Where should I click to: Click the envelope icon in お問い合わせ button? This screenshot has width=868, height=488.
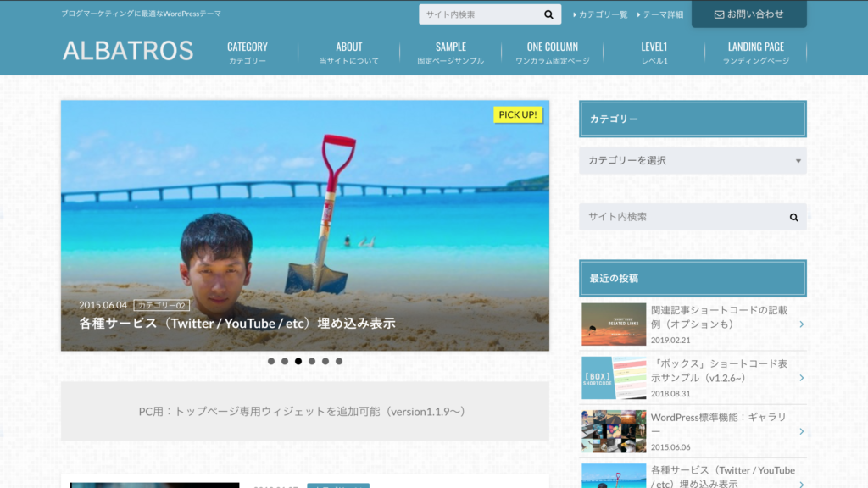pyautogui.click(x=719, y=14)
